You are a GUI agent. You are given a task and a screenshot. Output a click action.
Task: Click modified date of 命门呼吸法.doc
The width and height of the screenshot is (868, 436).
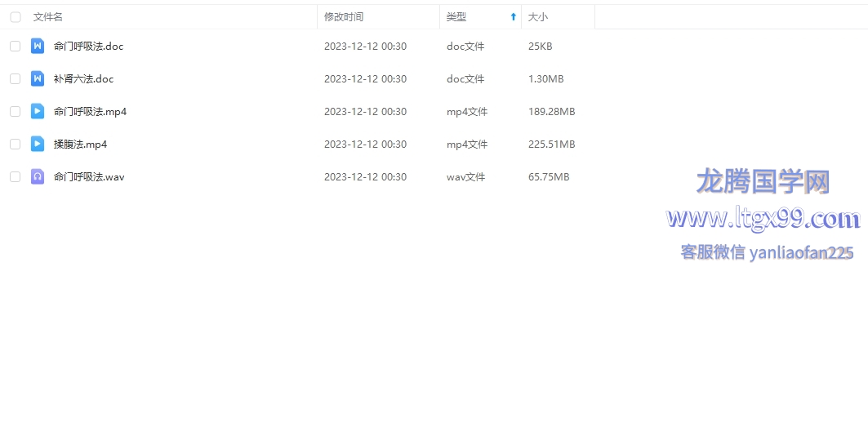(365, 46)
